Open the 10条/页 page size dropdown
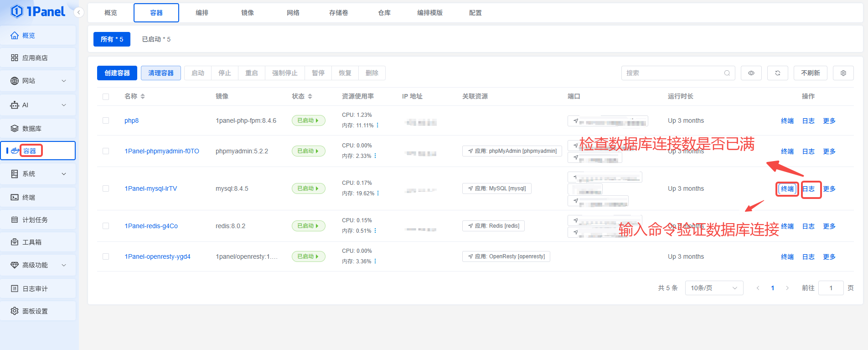868x350 pixels. click(x=713, y=288)
